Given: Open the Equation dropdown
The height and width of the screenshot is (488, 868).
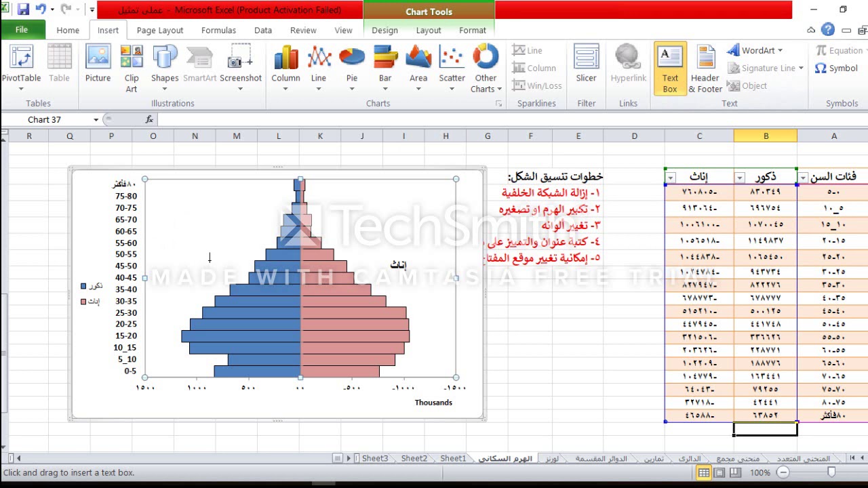Looking at the screenshot, I should click(x=840, y=50).
